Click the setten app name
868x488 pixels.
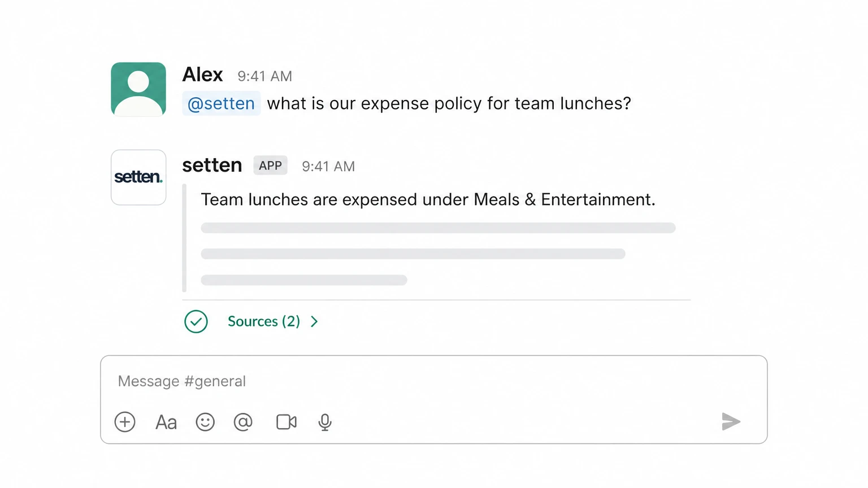click(212, 165)
